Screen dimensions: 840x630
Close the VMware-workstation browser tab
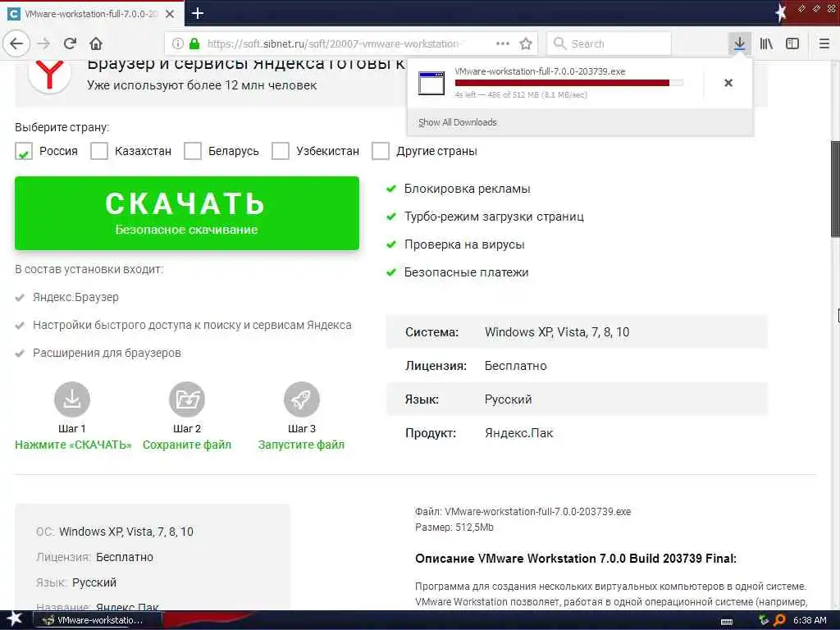click(170, 14)
